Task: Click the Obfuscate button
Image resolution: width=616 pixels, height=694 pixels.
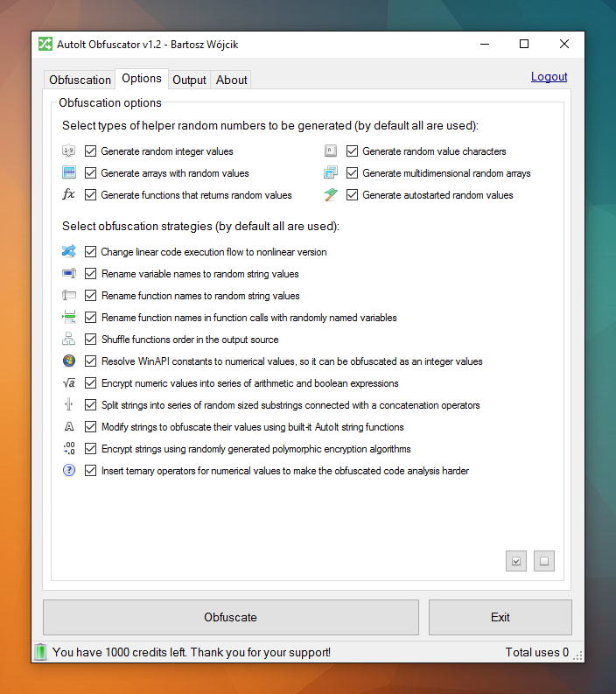Action: [x=230, y=617]
